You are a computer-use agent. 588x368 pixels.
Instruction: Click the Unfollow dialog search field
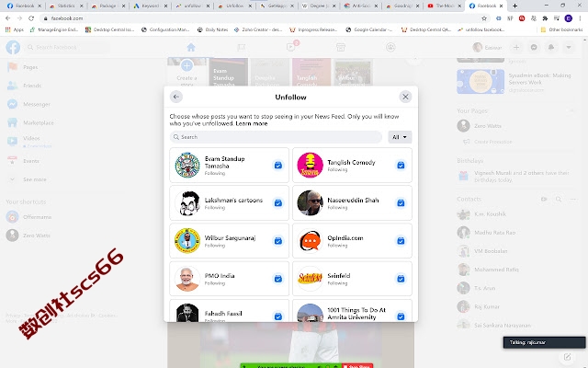[x=276, y=137]
